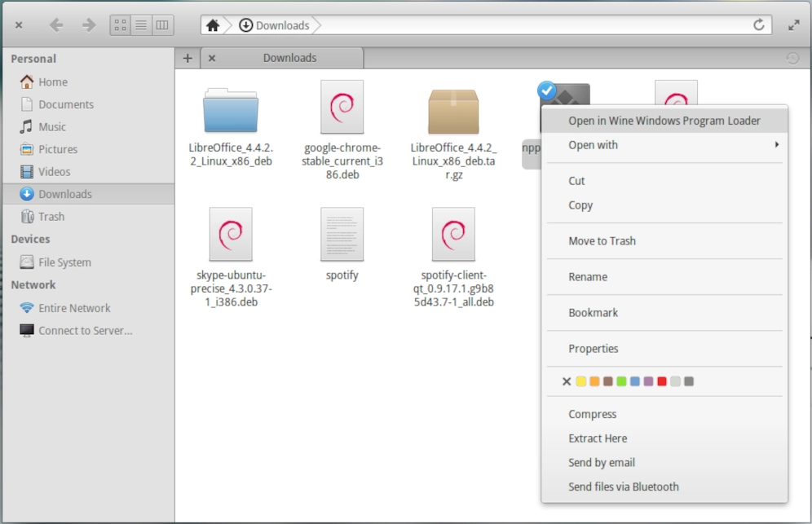Switch to column view
Viewport: 812px width, 524px height.
pyautogui.click(x=162, y=24)
